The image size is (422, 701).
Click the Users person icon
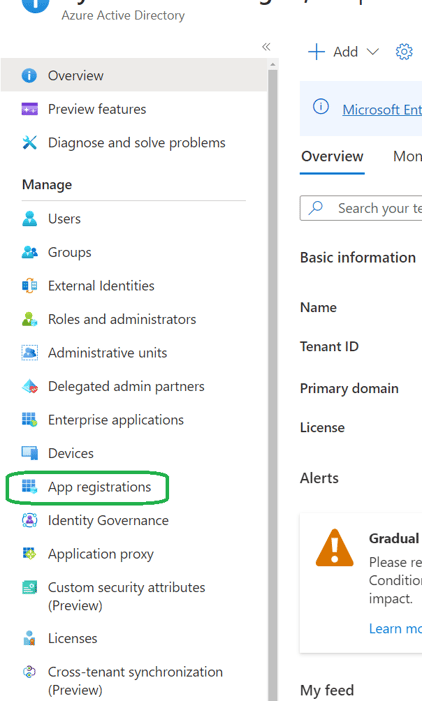click(30, 219)
